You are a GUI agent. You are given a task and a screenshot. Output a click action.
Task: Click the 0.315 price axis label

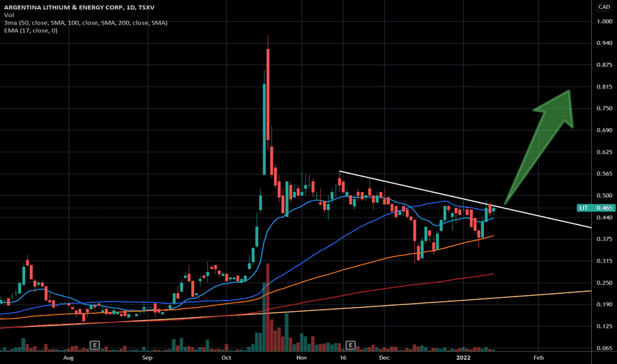(x=604, y=261)
